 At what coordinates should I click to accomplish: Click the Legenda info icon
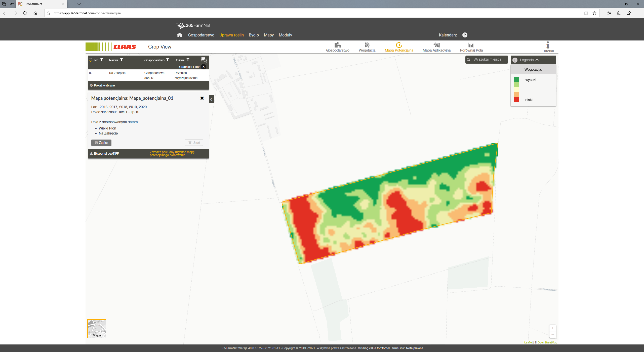[x=515, y=60]
